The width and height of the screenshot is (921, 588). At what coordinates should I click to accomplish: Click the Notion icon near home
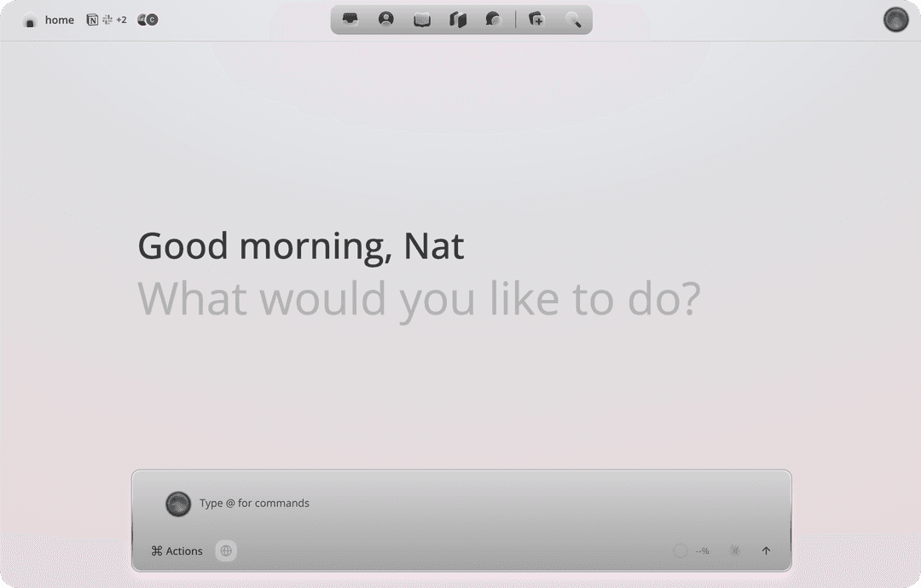pos(92,20)
